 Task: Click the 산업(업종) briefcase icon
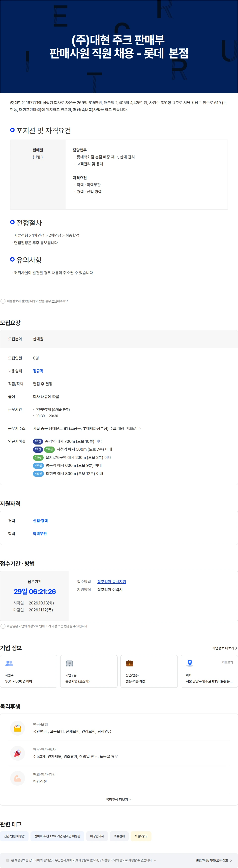pyautogui.click(x=129, y=663)
